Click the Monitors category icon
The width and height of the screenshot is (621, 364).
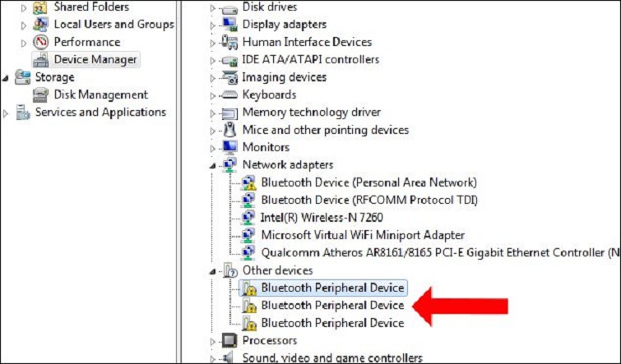(x=230, y=147)
